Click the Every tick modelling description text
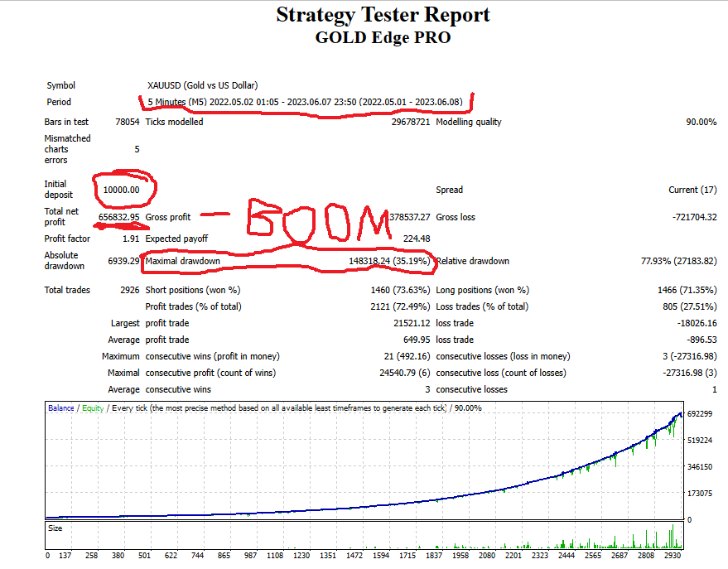The height and width of the screenshot is (569, 728). coord(279,408)
